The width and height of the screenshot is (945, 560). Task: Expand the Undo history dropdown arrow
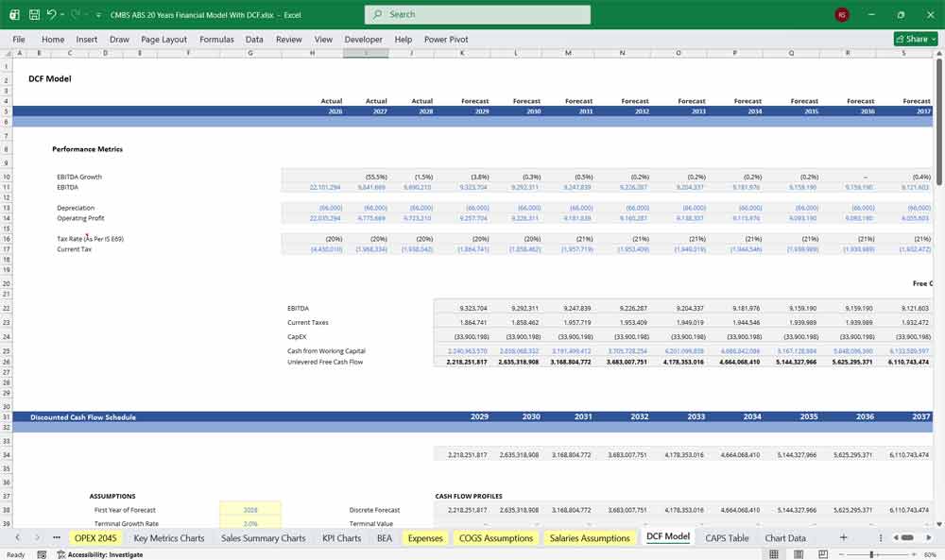61,14
